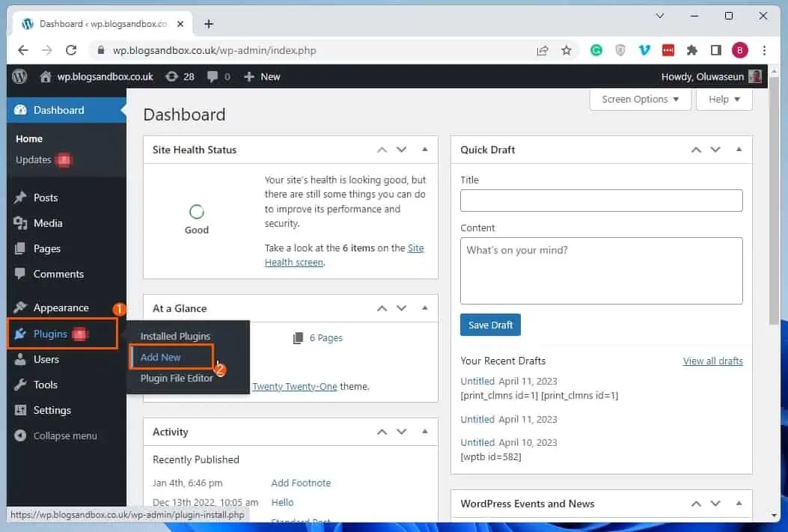Viewport: 788px width, 532px height.
Task: Open the Chrome profile avatar B
Action: click(740, 50)
